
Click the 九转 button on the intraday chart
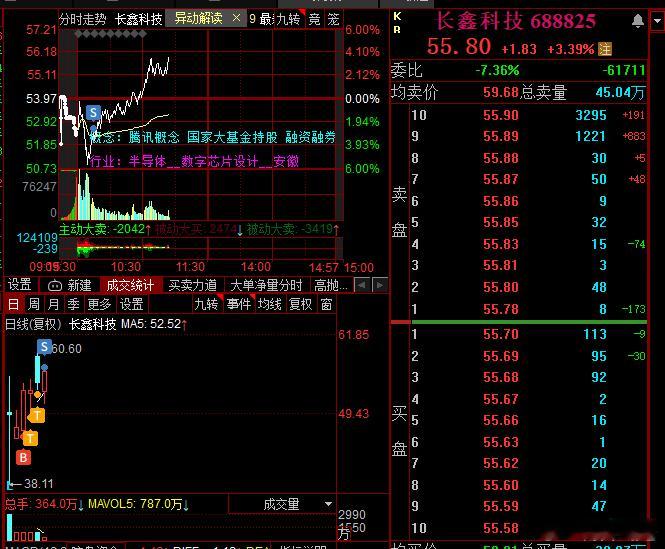coord(288,19)
